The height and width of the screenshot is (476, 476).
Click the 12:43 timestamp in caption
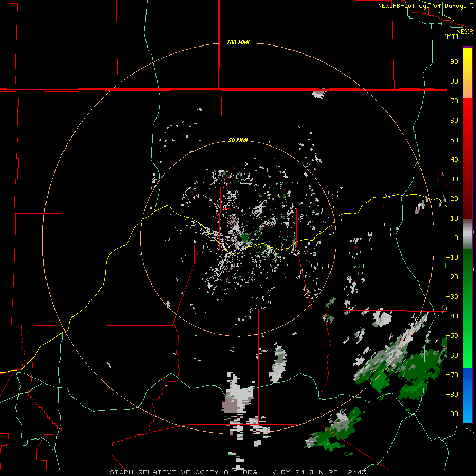click(x=354, y=472)
